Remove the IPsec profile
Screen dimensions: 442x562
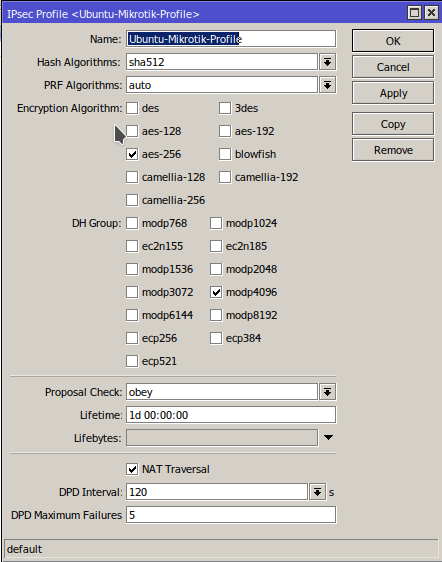393,150
